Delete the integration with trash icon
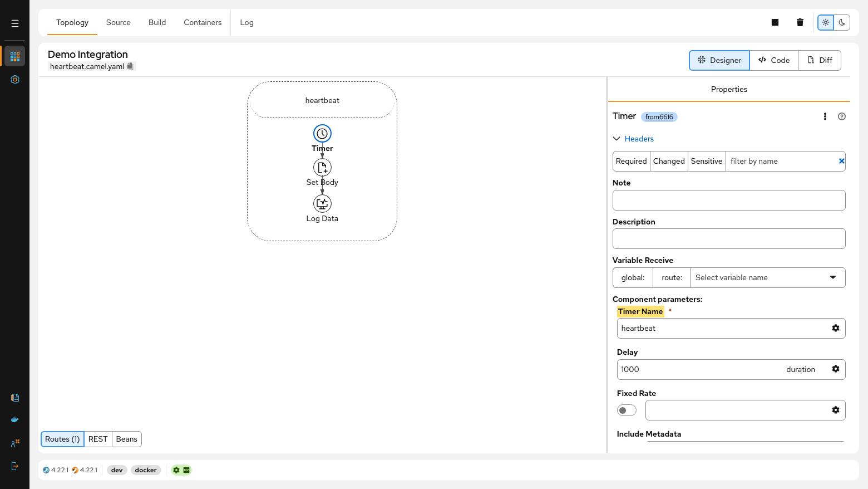Image resolution: width=868 pixels, height=489 pixels. click(800, 22)
